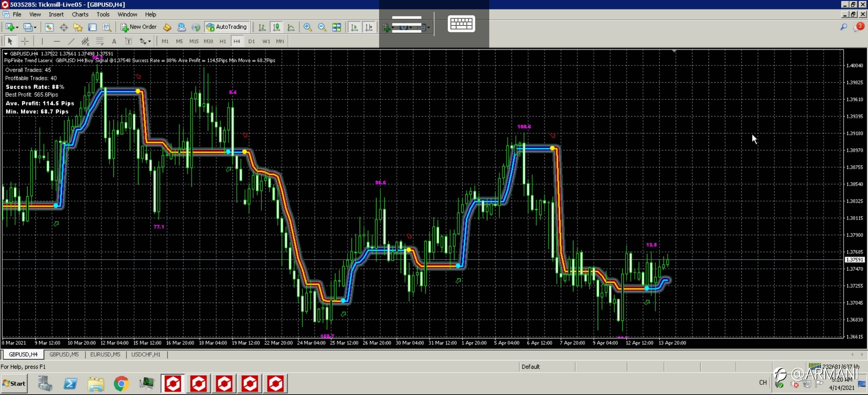The image size is (868, 395).
Task: Switch to the EURUSD,M5 chart tab
Action: pyautogui.click(x=105, y=354)
